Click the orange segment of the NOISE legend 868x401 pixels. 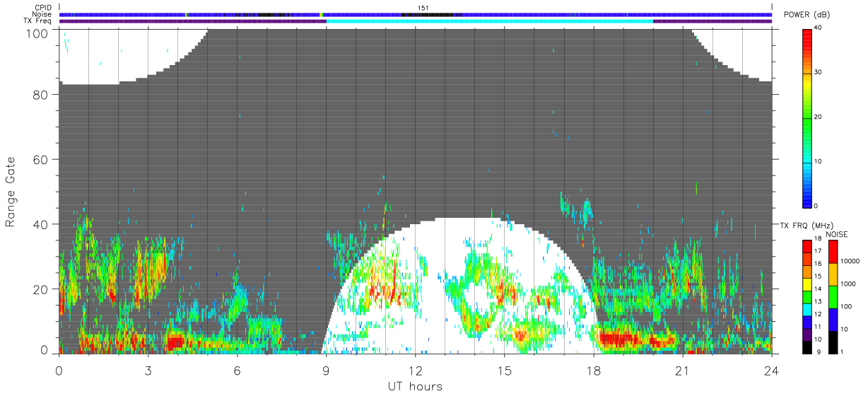pos(833,274)
